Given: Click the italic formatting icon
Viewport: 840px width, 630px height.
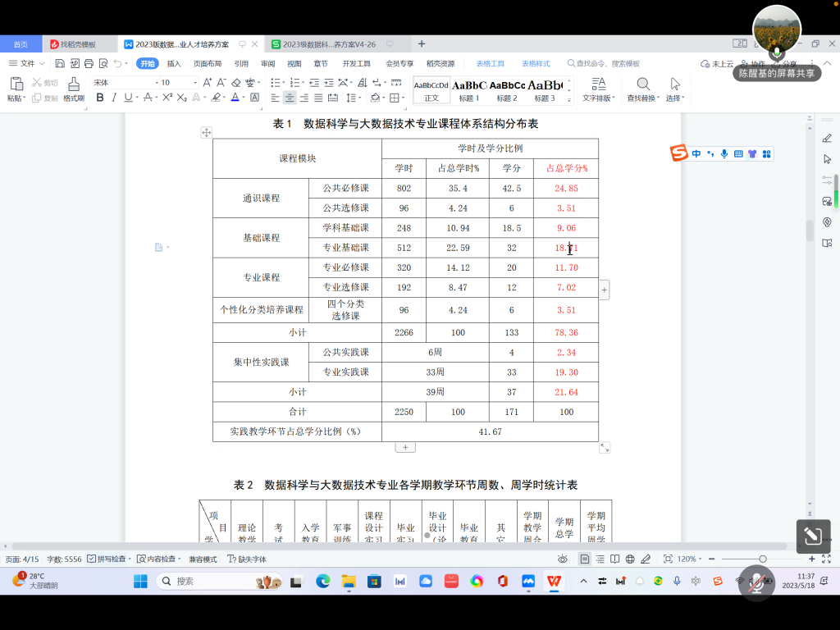Looking at the screenshot, I should (x=115, y=98).
